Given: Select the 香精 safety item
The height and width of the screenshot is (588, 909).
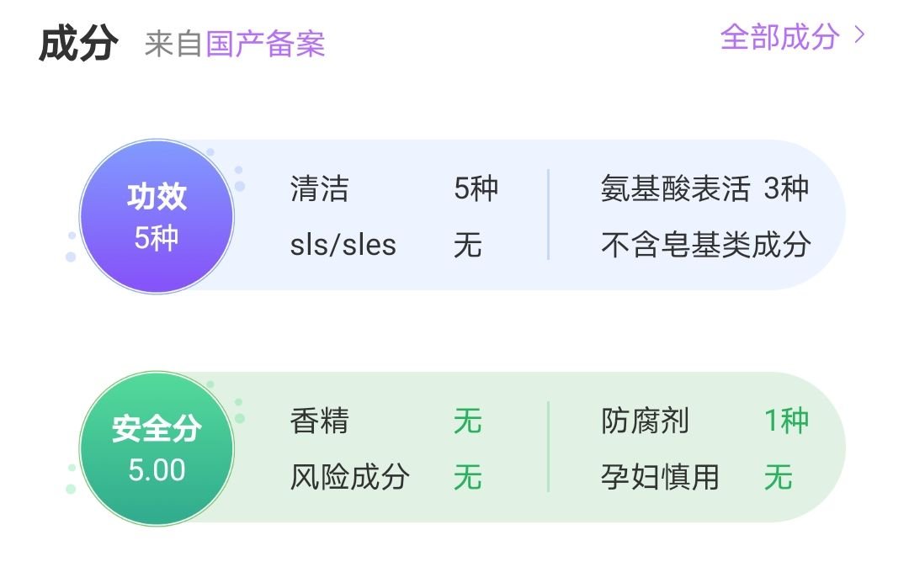Looking at the screenshot, I should click(x=320, y=421).
